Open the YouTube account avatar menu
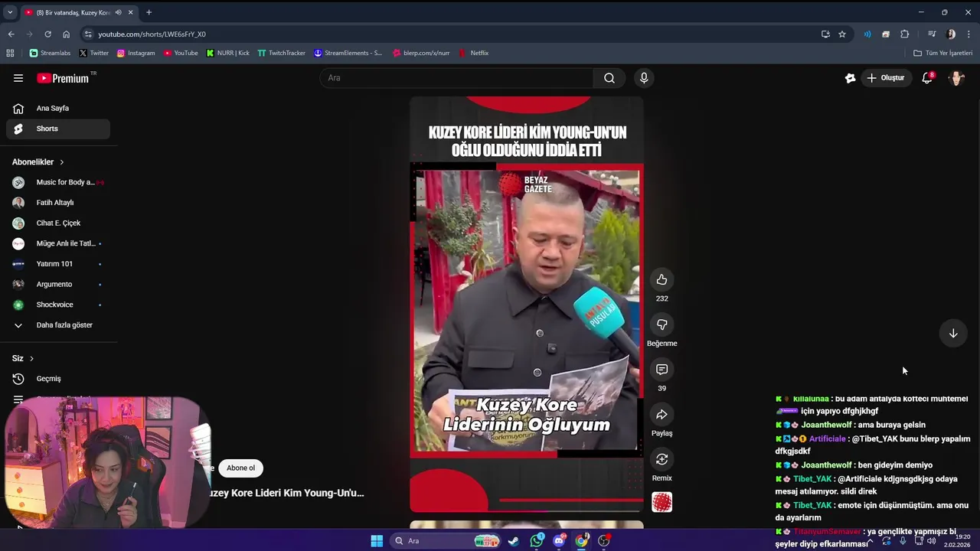 pos(956,78)
